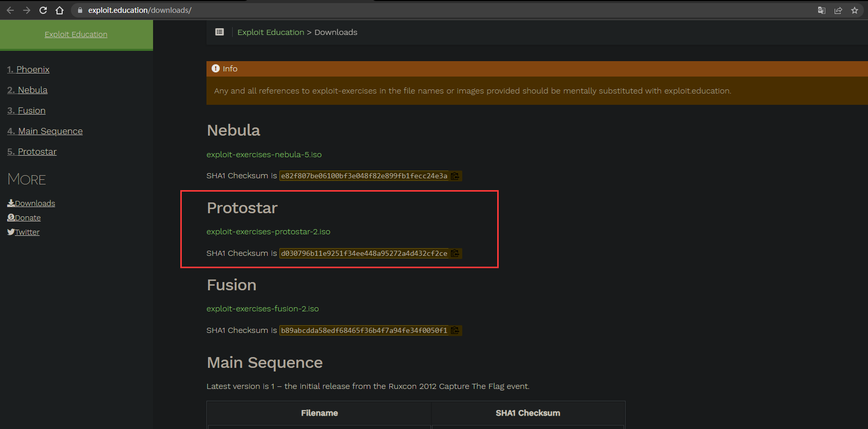The image size is (868, 429).
Task: Open 2. Nebula in sidebar
Action: click(x=27, y=90)
